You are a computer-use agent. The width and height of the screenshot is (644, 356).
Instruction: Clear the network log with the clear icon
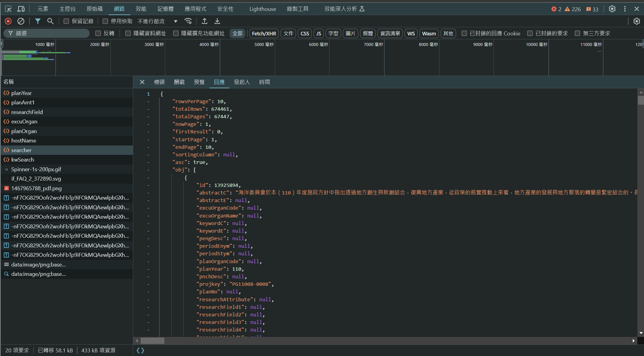(21, 21)
